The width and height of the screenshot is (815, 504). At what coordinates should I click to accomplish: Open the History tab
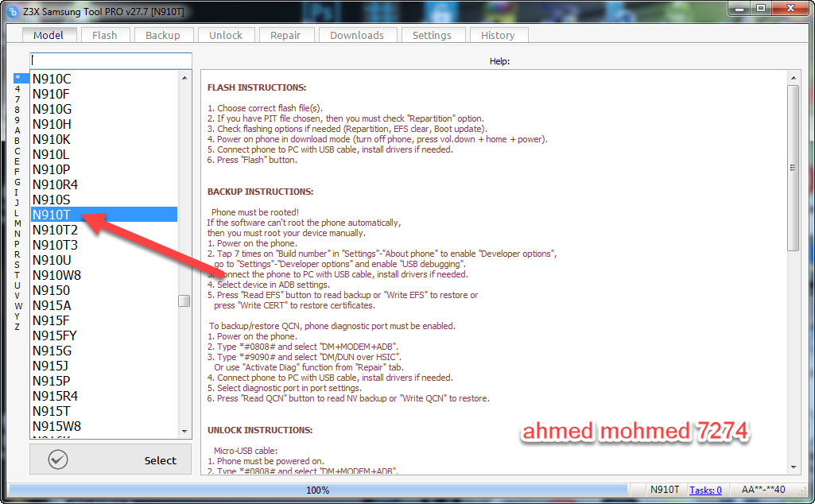(x=498, y=35)
